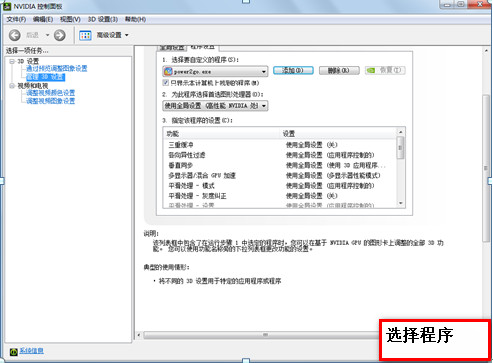
Task: Toggle the 只显示本计算机上找到的程序 checkbox
Action: click(166, 82)
